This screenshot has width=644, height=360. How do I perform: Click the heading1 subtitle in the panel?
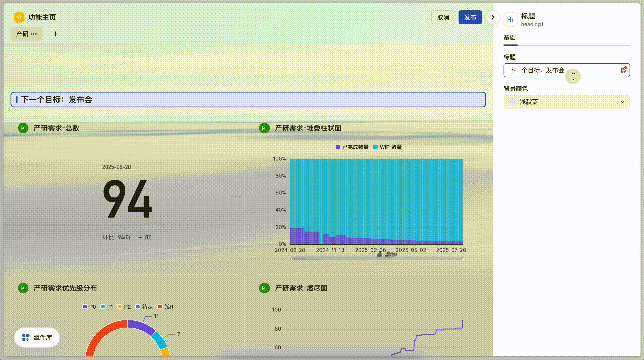click(532, 24)
